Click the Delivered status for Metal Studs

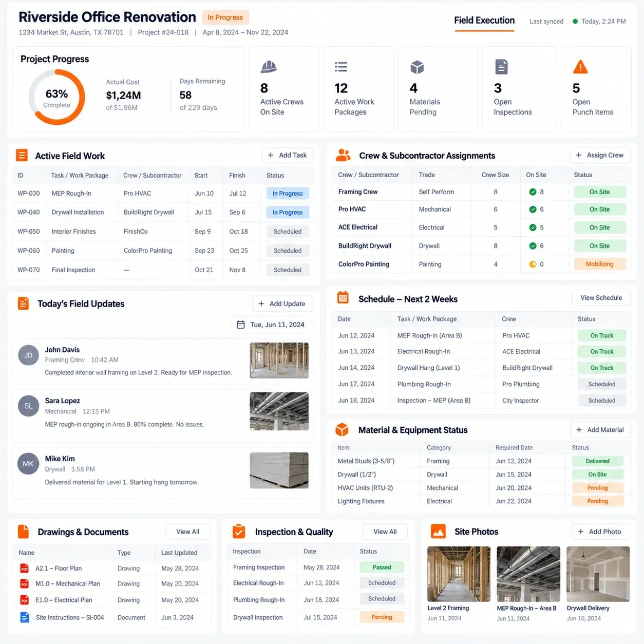(598, 461)
